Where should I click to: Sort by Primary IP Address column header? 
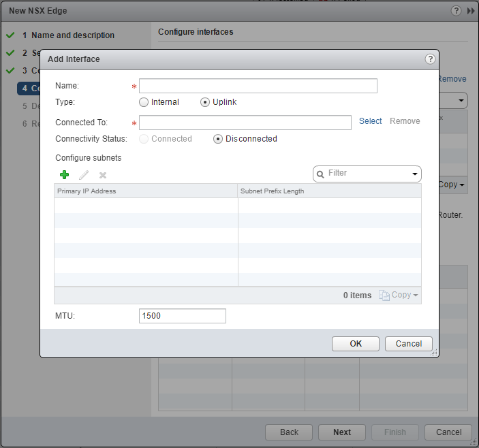145,191
